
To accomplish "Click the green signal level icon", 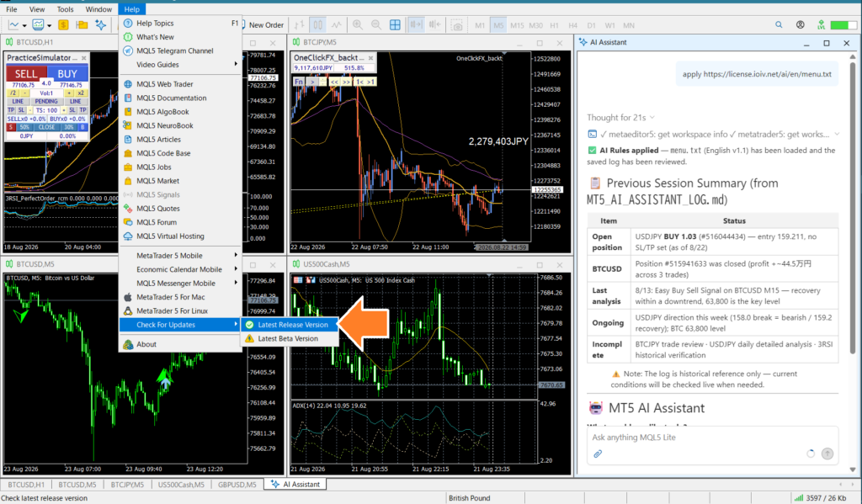I will tap(821, 24).
